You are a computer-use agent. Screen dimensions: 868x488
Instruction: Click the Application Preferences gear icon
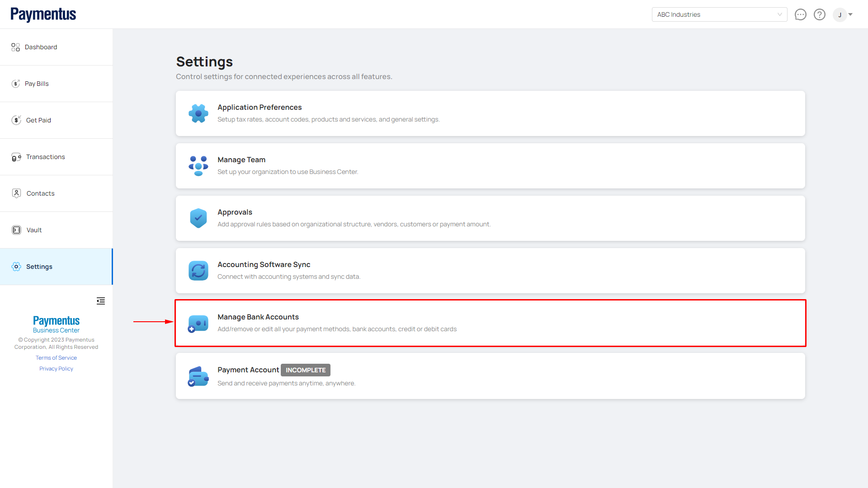coord(198,113)
